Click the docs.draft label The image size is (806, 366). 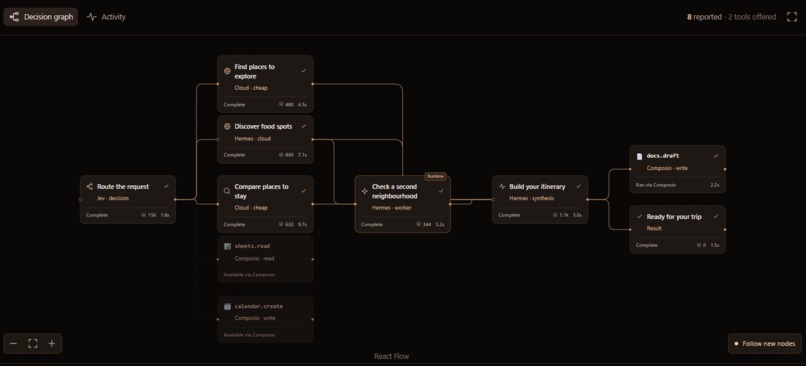pos(663,156)
